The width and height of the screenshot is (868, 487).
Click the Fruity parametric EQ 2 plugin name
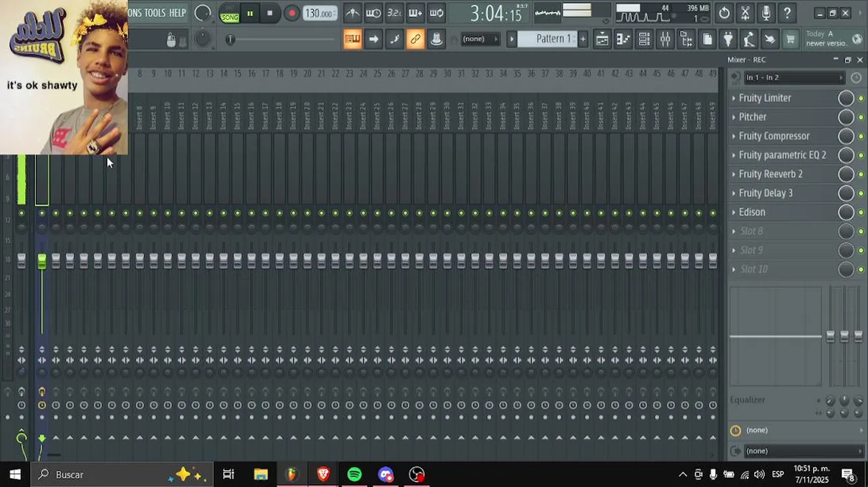(x=782, y=155)
